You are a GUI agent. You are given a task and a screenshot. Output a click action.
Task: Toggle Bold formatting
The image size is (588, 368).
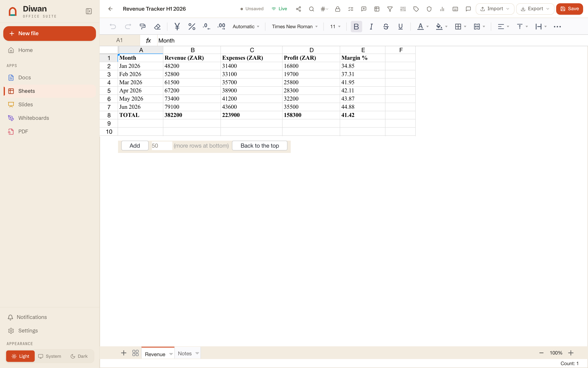[x=356, y=27]
